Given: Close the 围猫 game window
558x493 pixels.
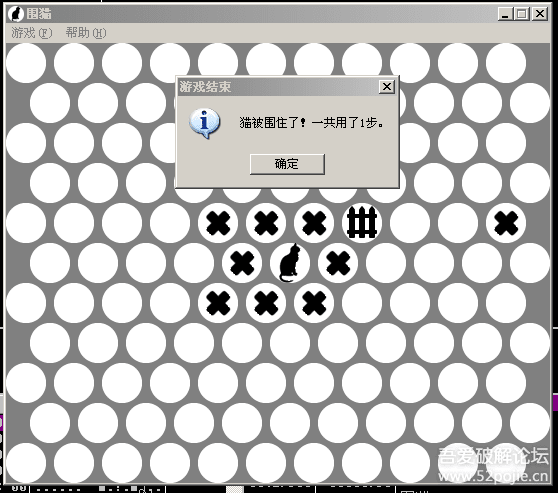Looking at the screenshot, I should (540, 14).
